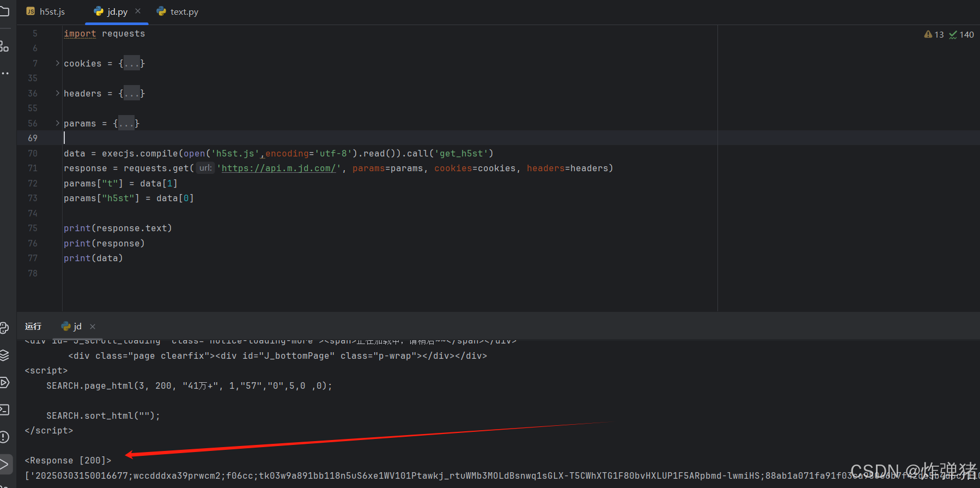Click the Python icon on jd.py tab
The image size is (980, 488).
tap(99, 11)
